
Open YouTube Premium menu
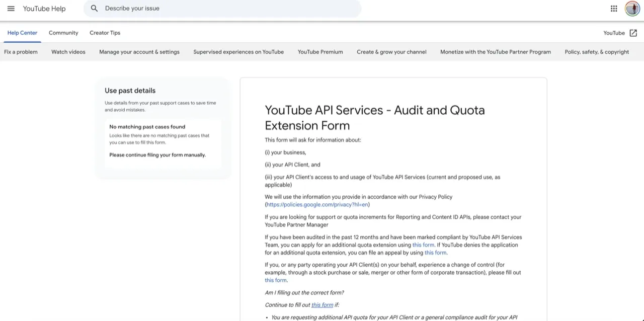pos(320,52)
